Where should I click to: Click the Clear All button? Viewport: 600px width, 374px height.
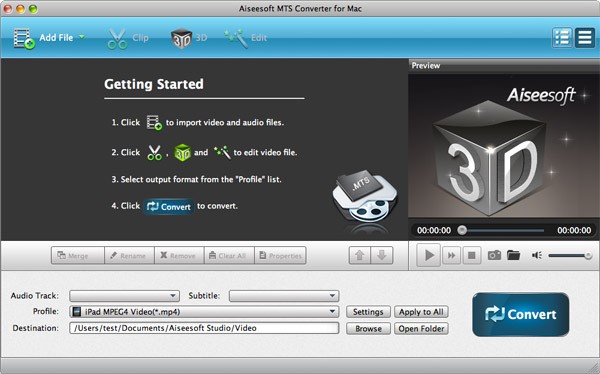[230, 255]
